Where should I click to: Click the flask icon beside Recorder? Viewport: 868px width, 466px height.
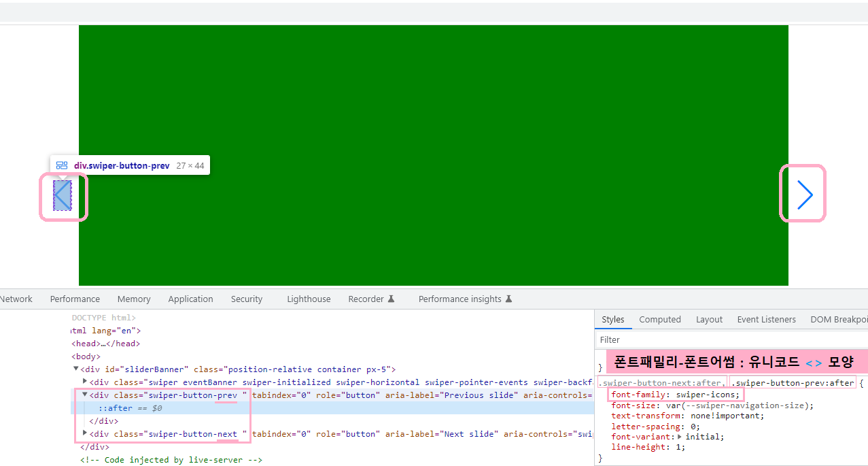tap(391, 299)
